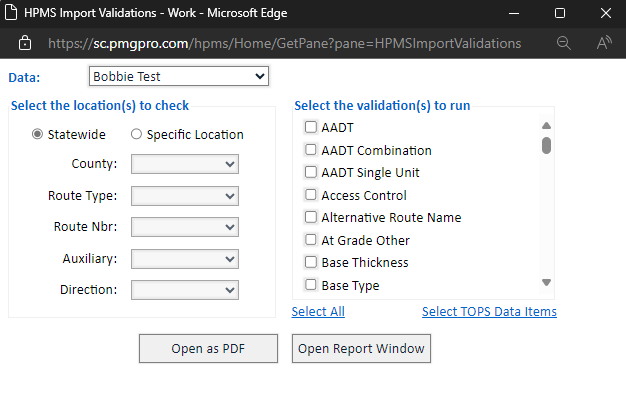626x401 pixels.
Task: Open the Data dropdown showing Bobbie Test
Action: pos(178,76)
